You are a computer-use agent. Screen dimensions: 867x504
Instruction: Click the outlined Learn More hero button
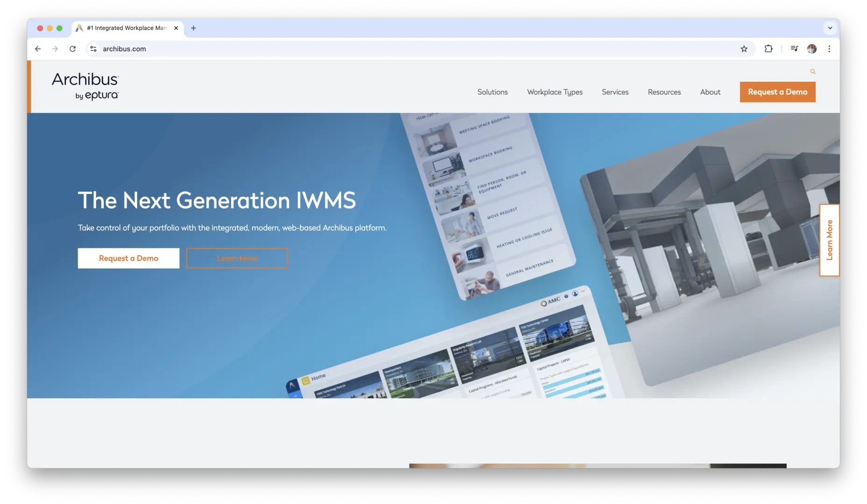coord(237,258)
